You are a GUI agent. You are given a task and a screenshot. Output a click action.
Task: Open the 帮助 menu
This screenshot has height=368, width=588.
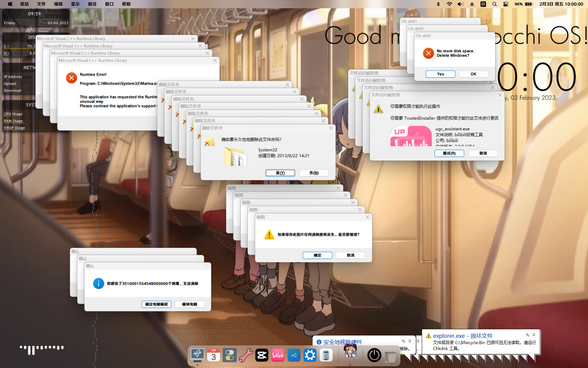click(126, 4)
